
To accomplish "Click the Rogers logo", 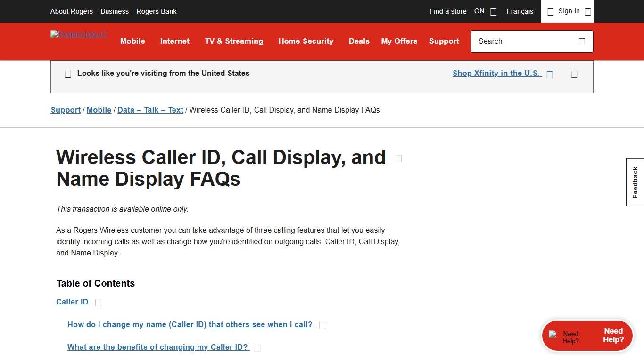I will (x=78, y=34).
